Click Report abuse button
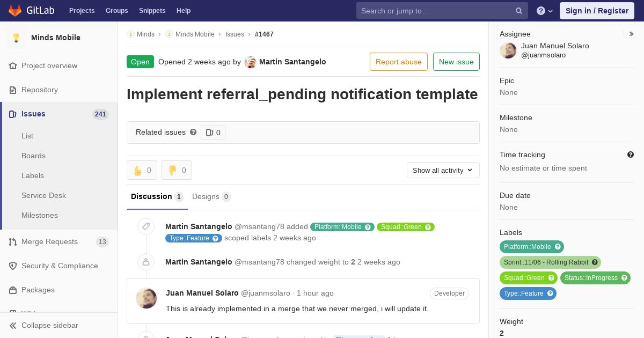The image size is (644, 338). [x=399, y=62]
